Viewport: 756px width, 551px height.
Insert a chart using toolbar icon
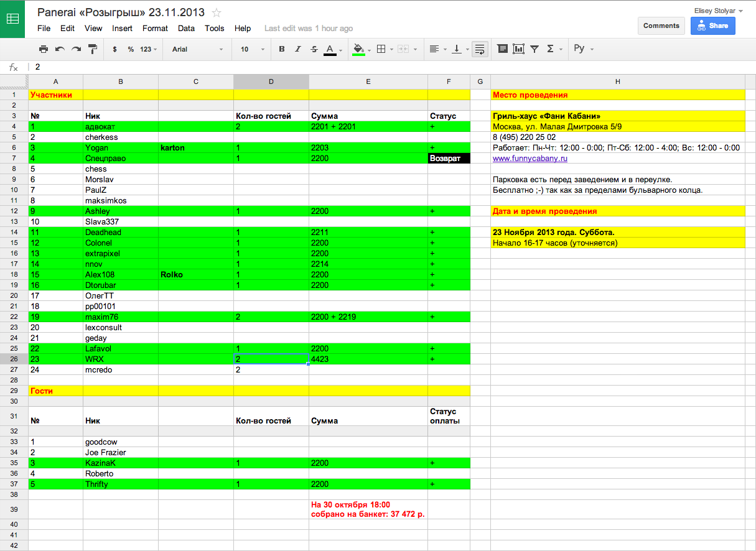518,49
